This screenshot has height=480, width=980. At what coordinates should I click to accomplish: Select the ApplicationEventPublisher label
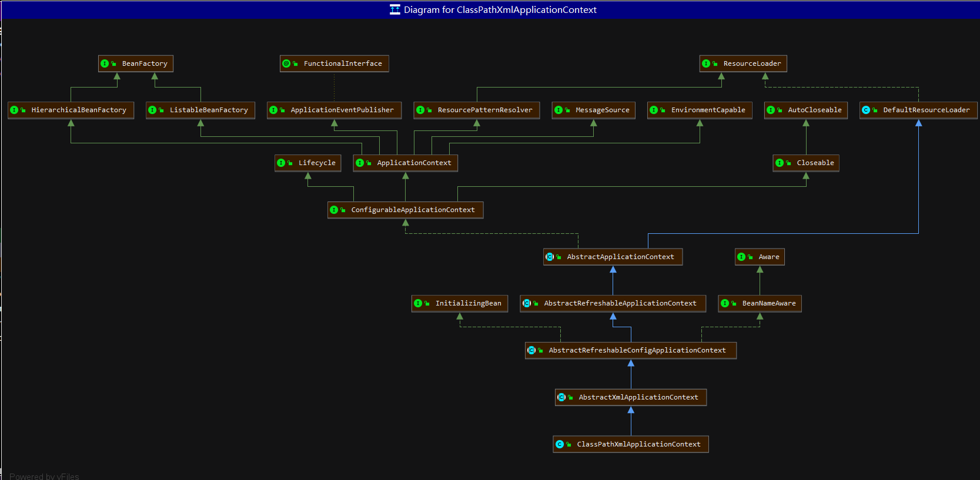coord(342,110)
